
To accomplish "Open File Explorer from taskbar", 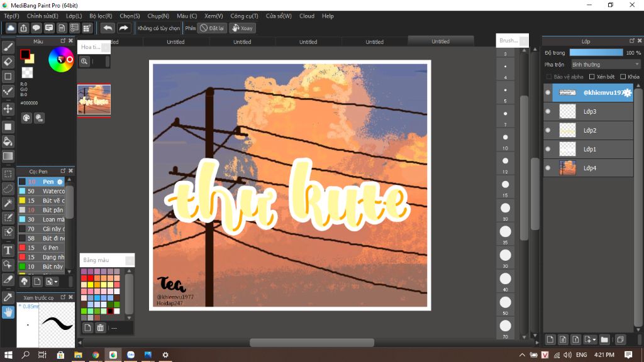I will [x=78, y=354].
